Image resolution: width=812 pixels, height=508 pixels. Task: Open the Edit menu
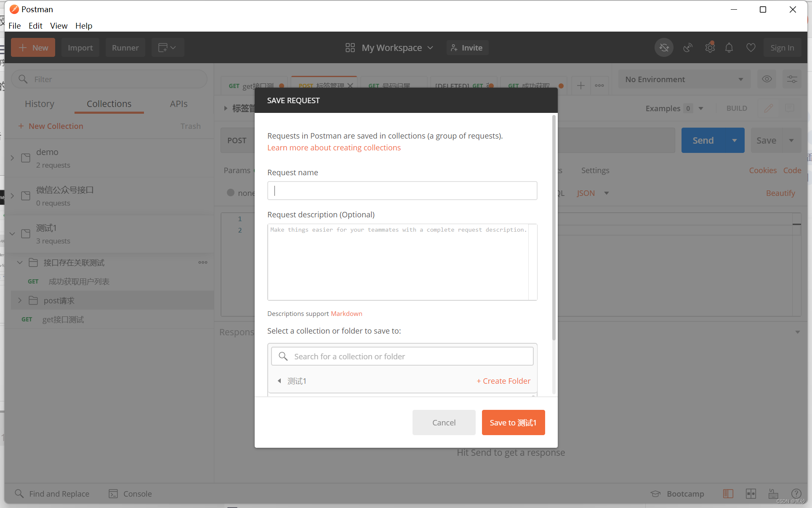point(35,26)
